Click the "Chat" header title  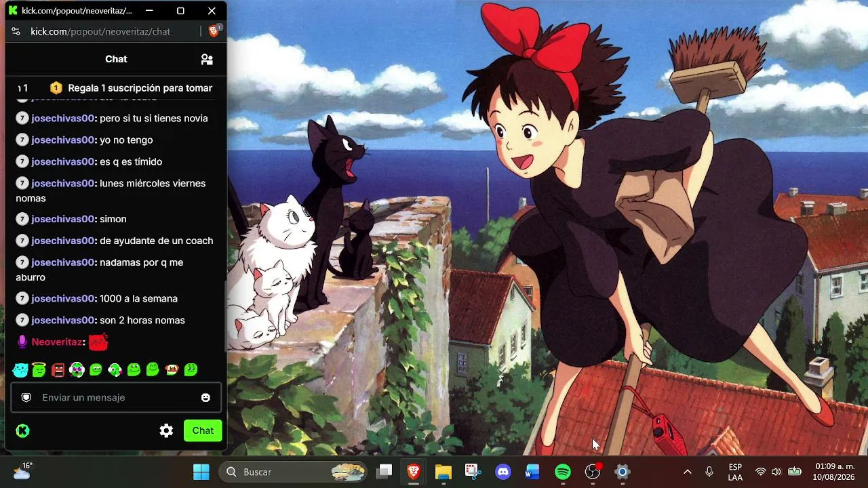(x=116, y=59)
